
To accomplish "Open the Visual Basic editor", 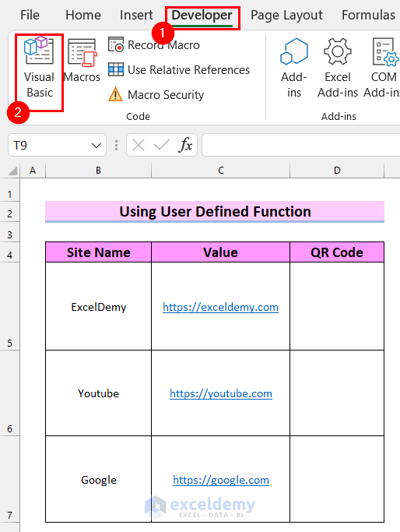I will coord(40,69).
